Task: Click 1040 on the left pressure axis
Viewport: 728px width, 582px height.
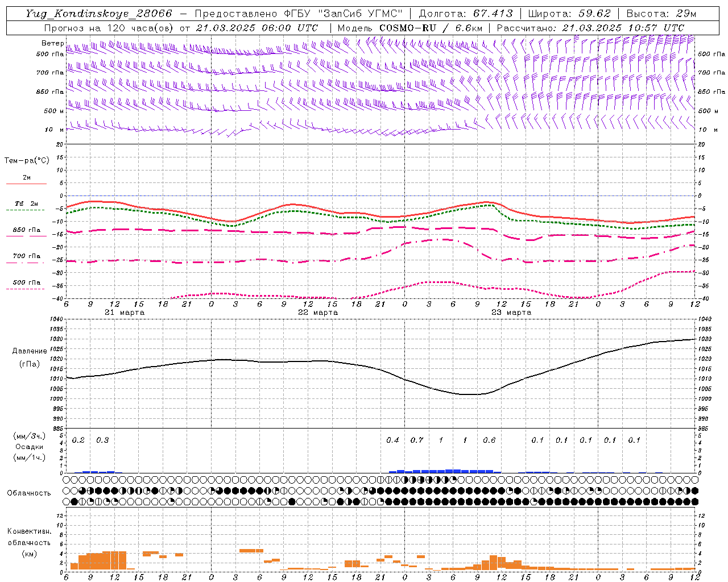Action: (56, 319)
